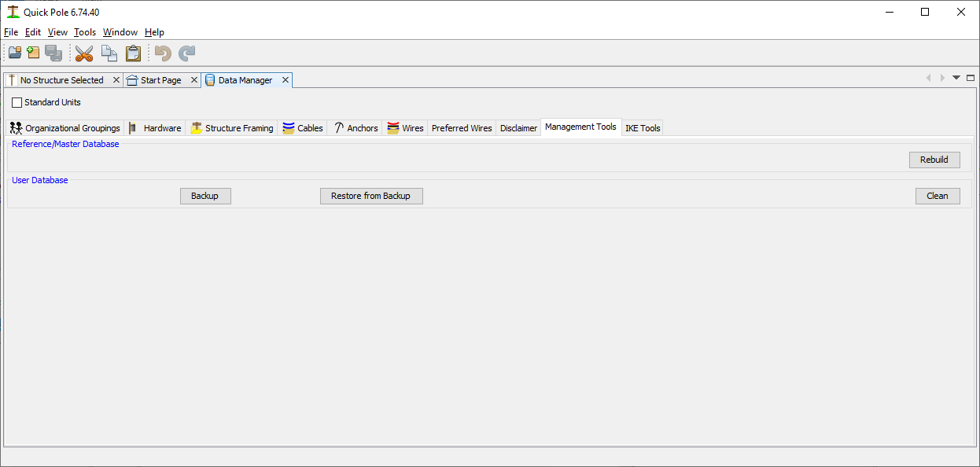The height and width of the screenshot is (467, 980).
Task: Open a project with the folder icon
Action: [15, 53]
